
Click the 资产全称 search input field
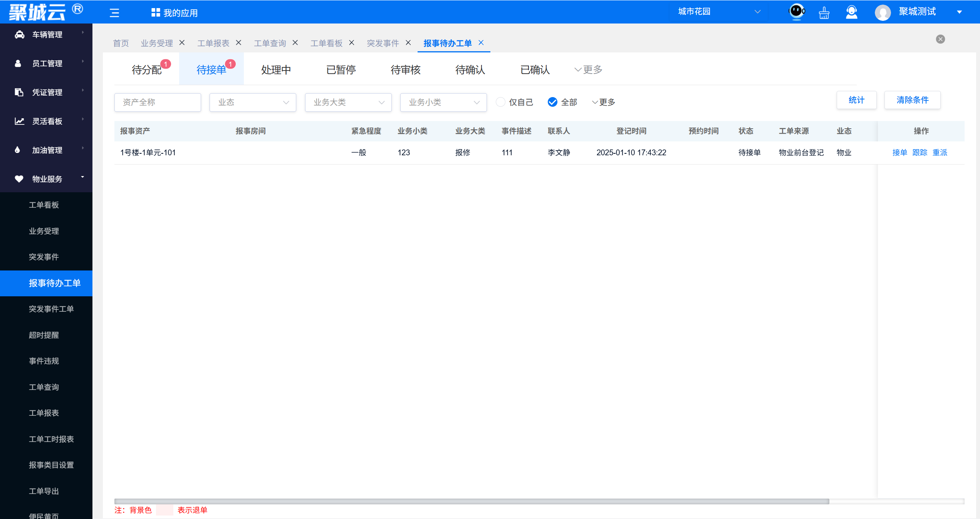coord(158,102)
